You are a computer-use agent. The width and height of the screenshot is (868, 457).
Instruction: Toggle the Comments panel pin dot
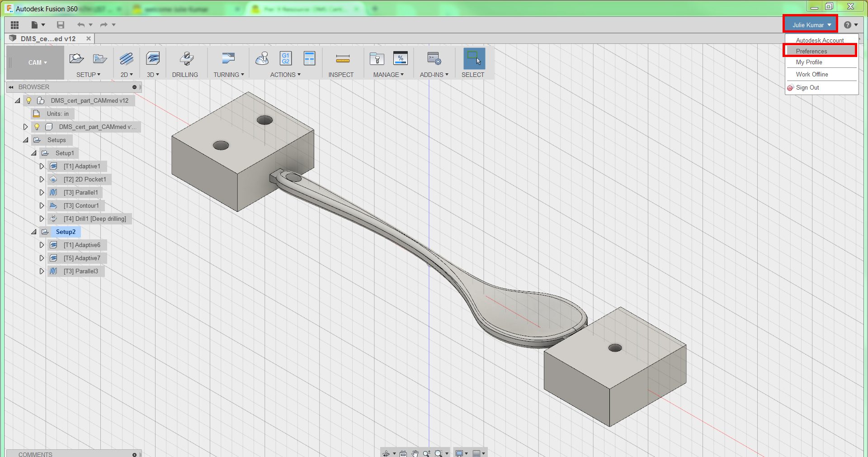pos(134,454)
